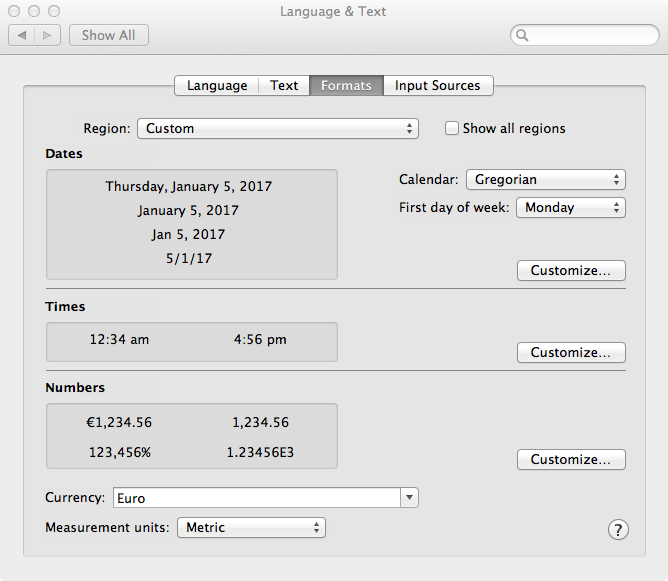The height and width of the screenshot is (581, 668).
Task: Click the Show All button
Action: [108, 35]
